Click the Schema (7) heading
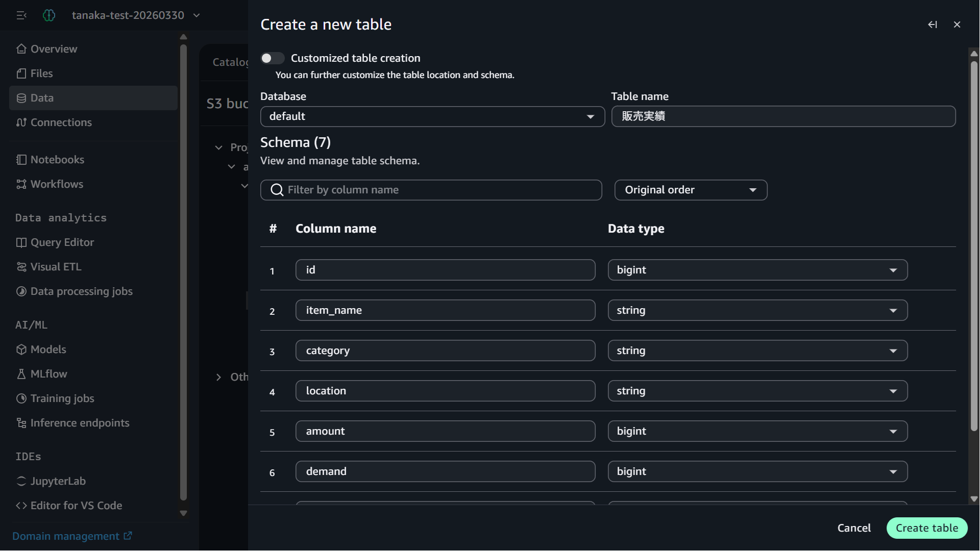The height and width of the screenshot is (551, 980). tap(296, 142)
